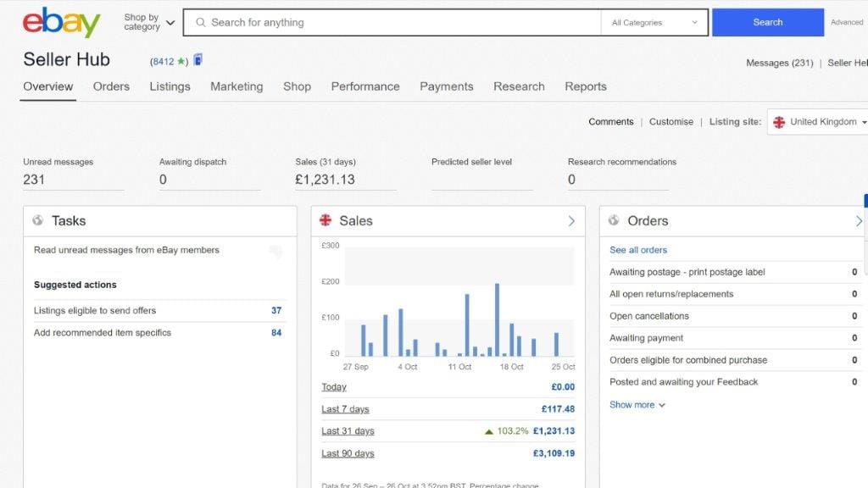Click the search magnifier icon
This screenshot has height=488, width=868.
coord(200,23)
